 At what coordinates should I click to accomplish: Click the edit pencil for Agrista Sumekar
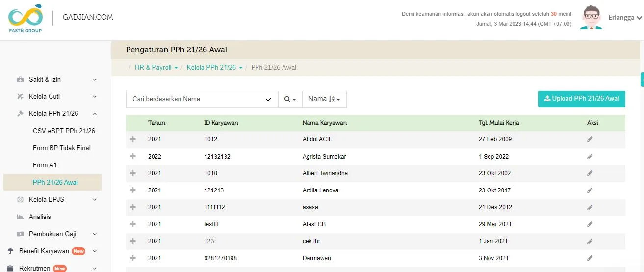click(590, 157)
